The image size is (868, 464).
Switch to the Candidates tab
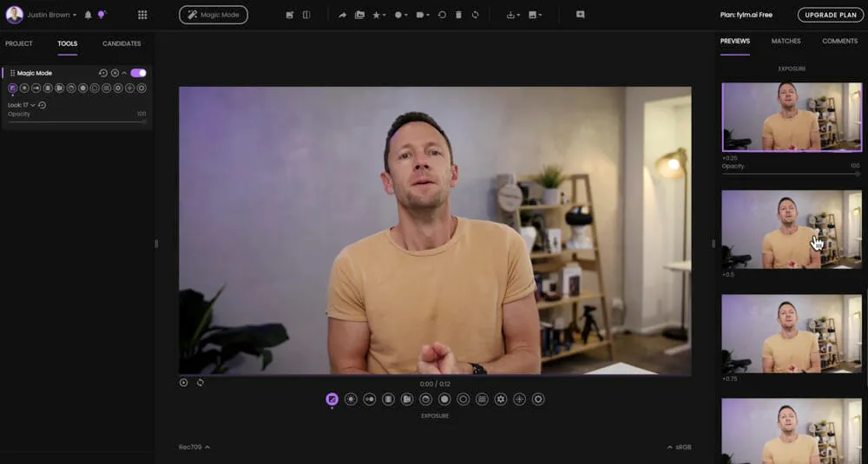point(122,43)
